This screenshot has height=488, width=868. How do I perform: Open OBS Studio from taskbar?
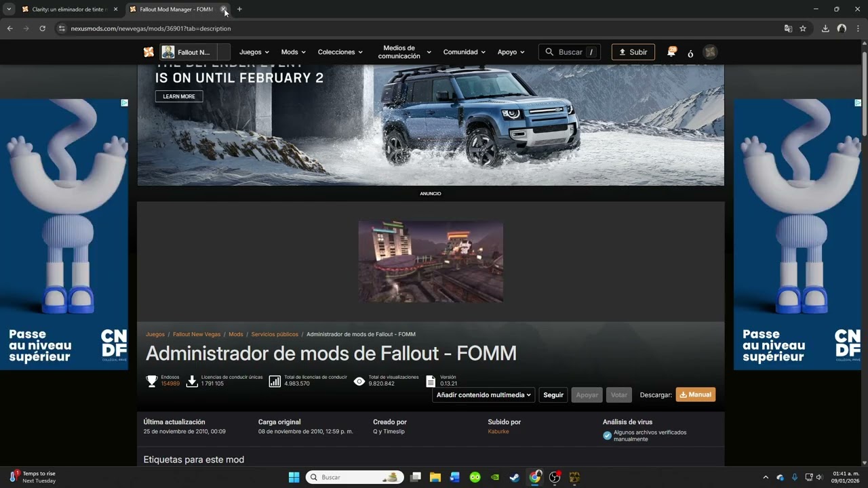[555, 477]
